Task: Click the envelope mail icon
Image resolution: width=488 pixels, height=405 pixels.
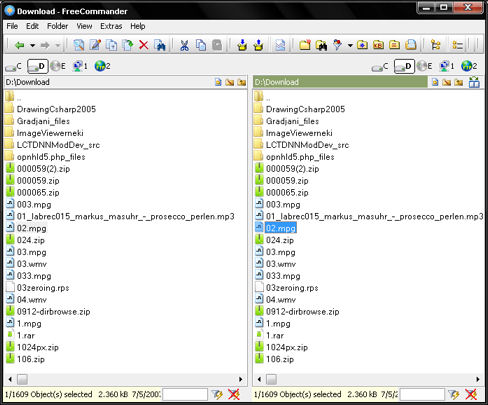Action: 280,45
